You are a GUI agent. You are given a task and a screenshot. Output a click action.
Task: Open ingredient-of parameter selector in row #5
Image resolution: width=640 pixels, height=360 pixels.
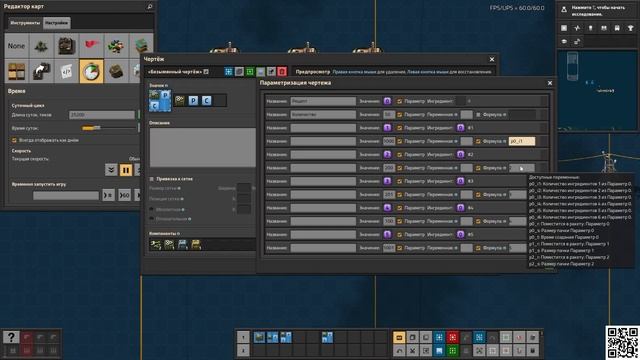[460, 234]
